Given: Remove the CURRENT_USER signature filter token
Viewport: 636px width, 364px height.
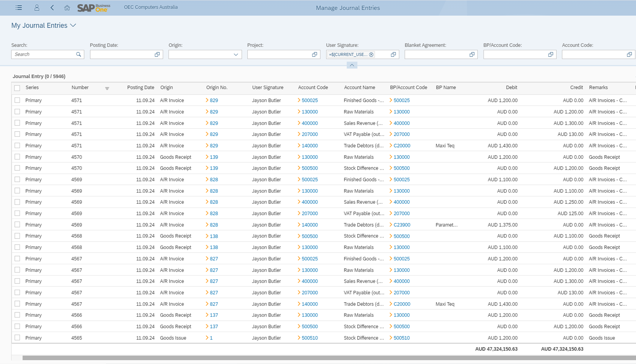Looking at the screenshot, I should coord(371,54).
